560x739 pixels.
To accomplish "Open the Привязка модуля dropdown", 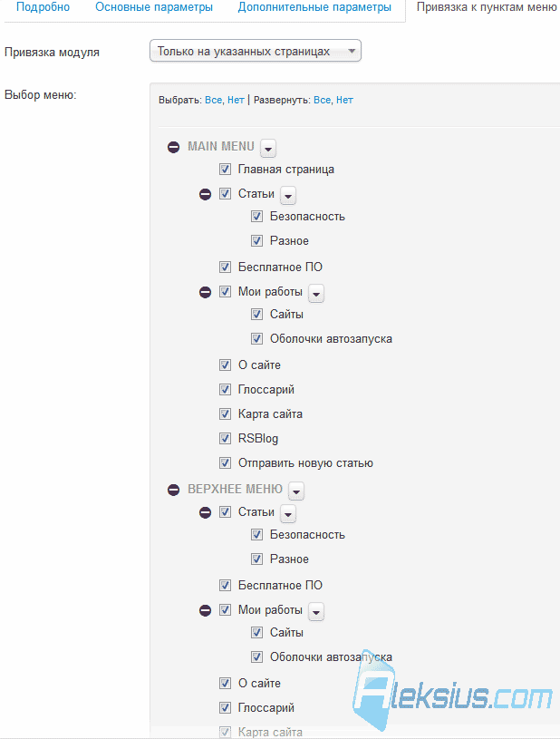I will pos(256,51).
